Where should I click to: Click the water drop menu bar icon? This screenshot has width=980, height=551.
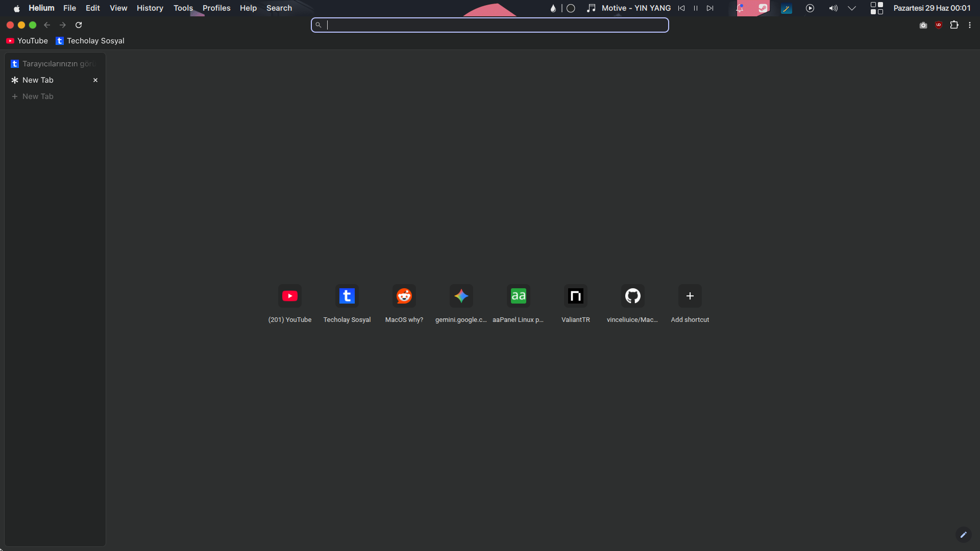(x=553, y=8)
